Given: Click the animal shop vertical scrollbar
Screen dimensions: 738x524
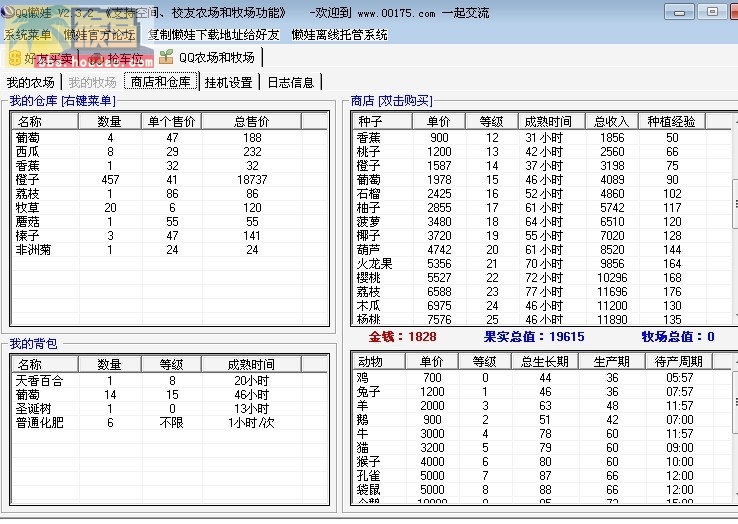Looking at the screenshot, I should [735, 428].
